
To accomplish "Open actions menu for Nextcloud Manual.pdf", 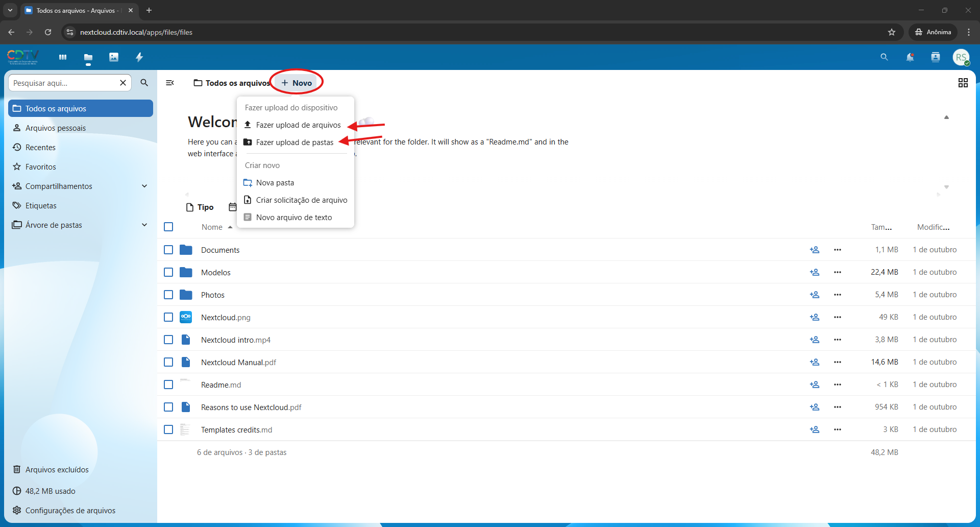I will tap(837, 362).
